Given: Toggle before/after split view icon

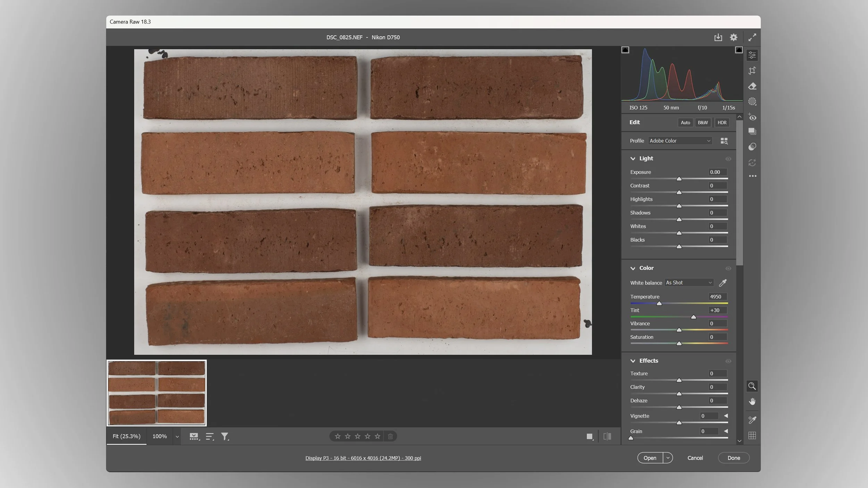Looking at the screenshot, I should click(x=607, y=437).
